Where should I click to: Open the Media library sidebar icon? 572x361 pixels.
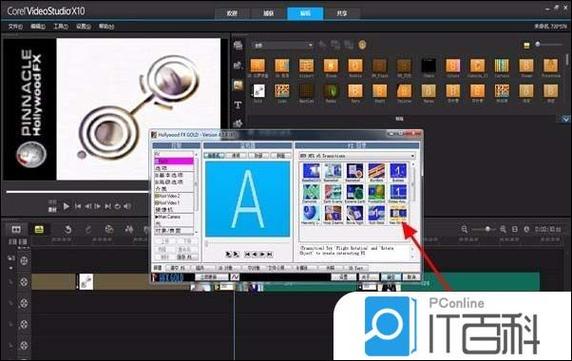coord(238,45)
